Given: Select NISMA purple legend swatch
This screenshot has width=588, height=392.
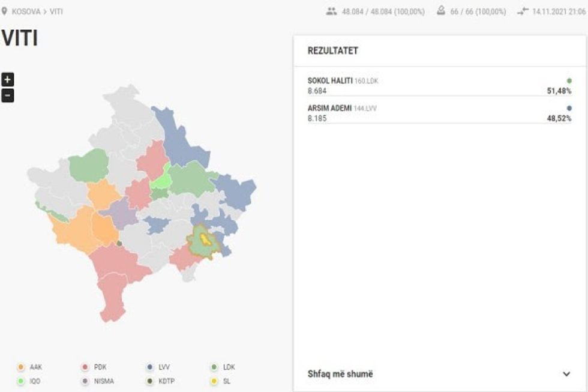Looking at the screenshot, I should coord(85,381).
